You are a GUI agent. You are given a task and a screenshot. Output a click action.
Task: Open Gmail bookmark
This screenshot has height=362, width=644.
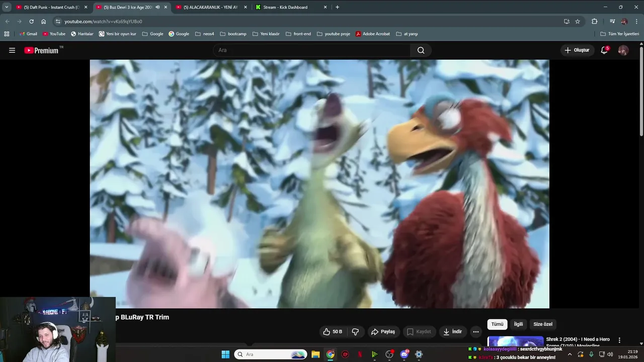click(x=28, y=34)
